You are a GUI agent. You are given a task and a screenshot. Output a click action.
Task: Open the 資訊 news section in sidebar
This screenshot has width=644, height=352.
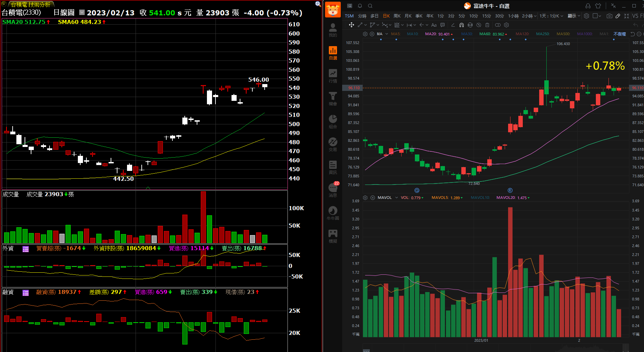point(333,167)
